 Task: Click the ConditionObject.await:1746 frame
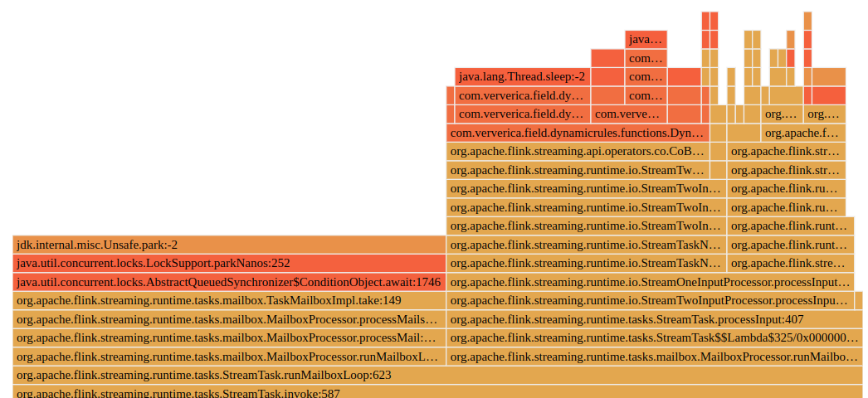[229, 282]
